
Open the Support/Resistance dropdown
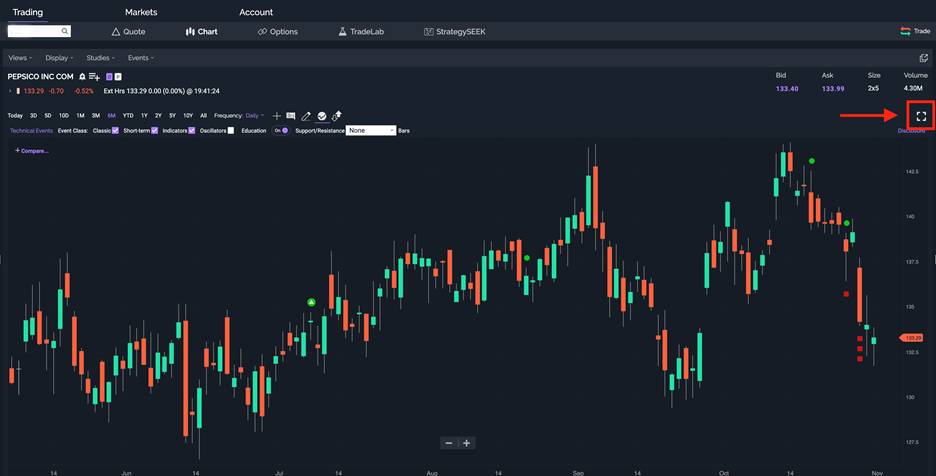click(x=371, y=130)
